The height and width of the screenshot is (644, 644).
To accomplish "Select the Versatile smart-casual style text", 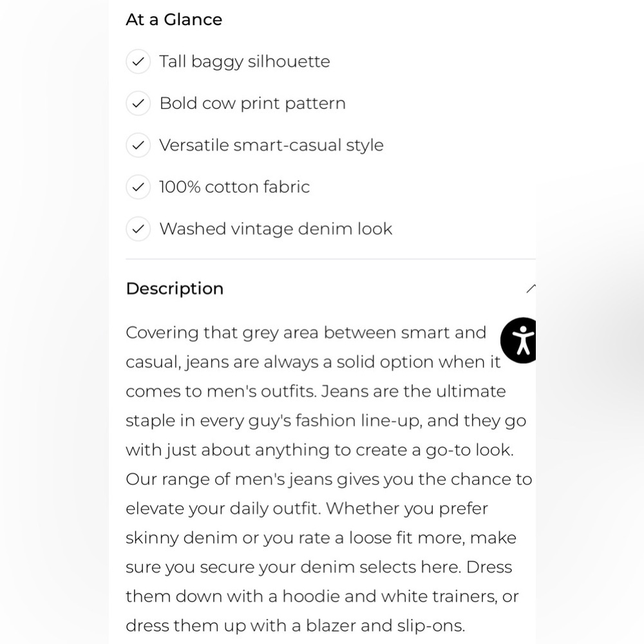I will pos(272,145).
